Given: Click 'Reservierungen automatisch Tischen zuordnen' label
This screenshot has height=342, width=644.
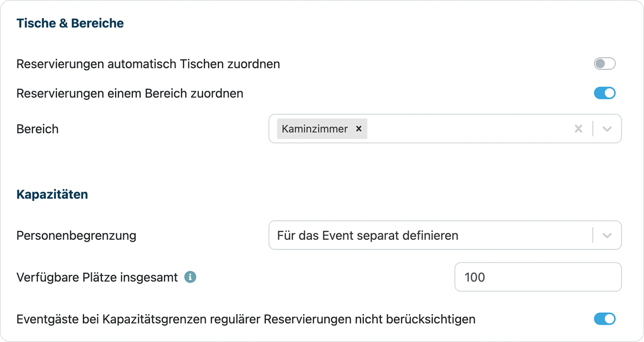Looking at the screenshot, I should coord(148,64).
